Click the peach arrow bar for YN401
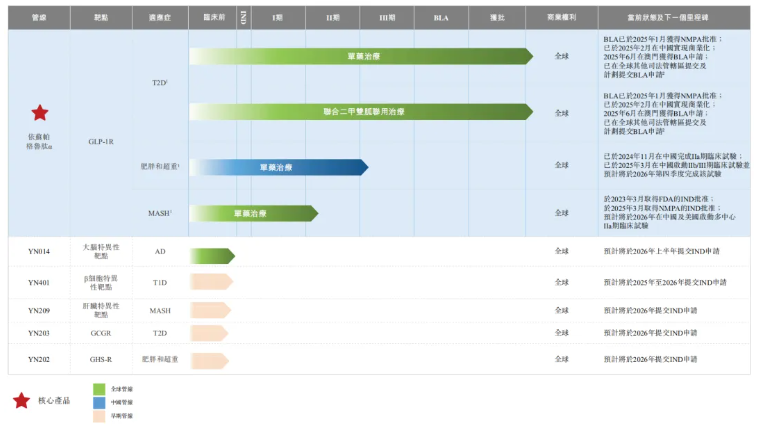The height and width of the screenshot is (429, 768). pyautogui.click(x=211, y=282)
